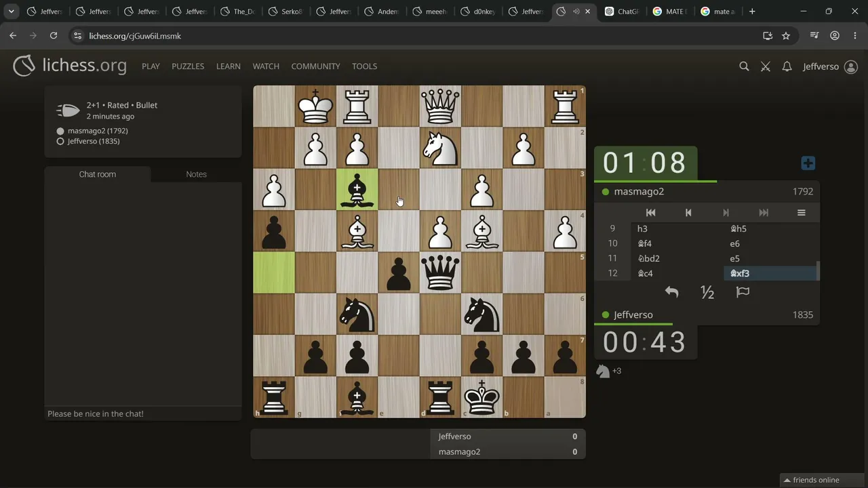Switch to the d0nkey browser tab
This screenshot has width=868, height=488.
pos(478,12)
